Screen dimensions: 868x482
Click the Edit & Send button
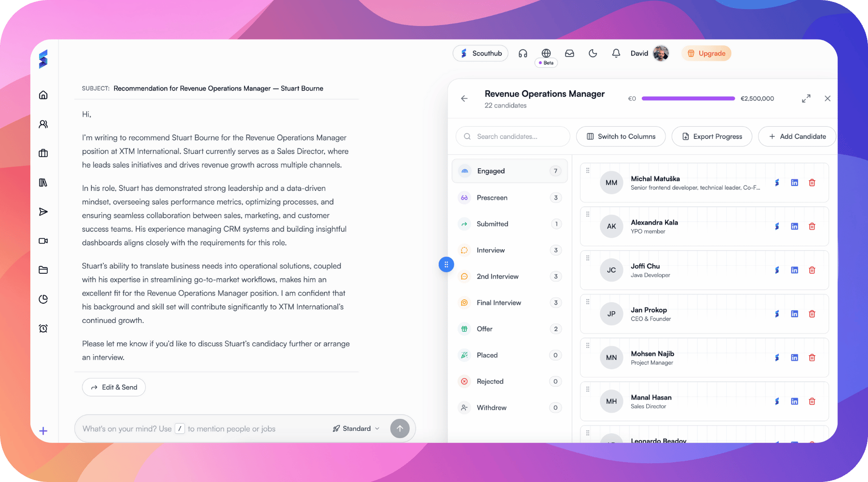tap(114, 387)
